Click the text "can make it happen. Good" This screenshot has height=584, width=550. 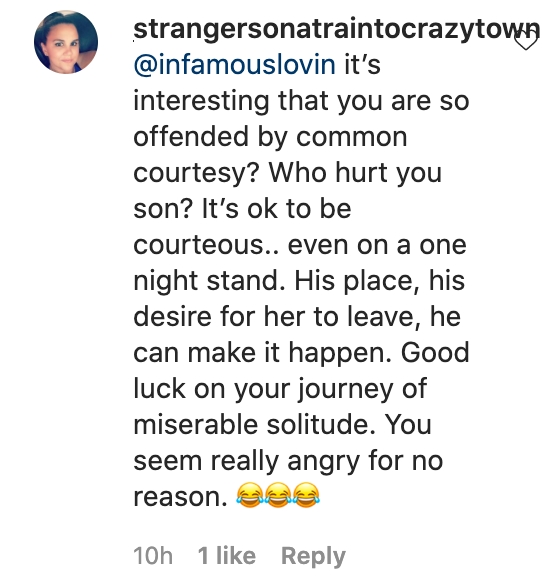pyautogui.click(x=301, y=353)
